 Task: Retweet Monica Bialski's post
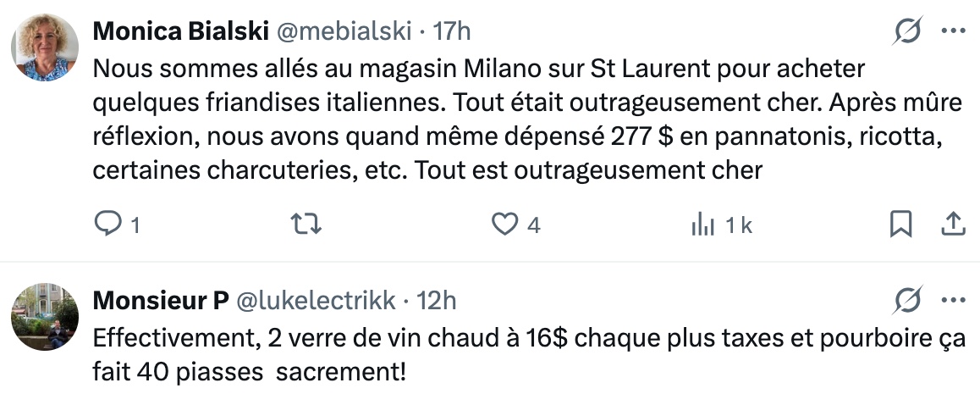pos(306,225)
